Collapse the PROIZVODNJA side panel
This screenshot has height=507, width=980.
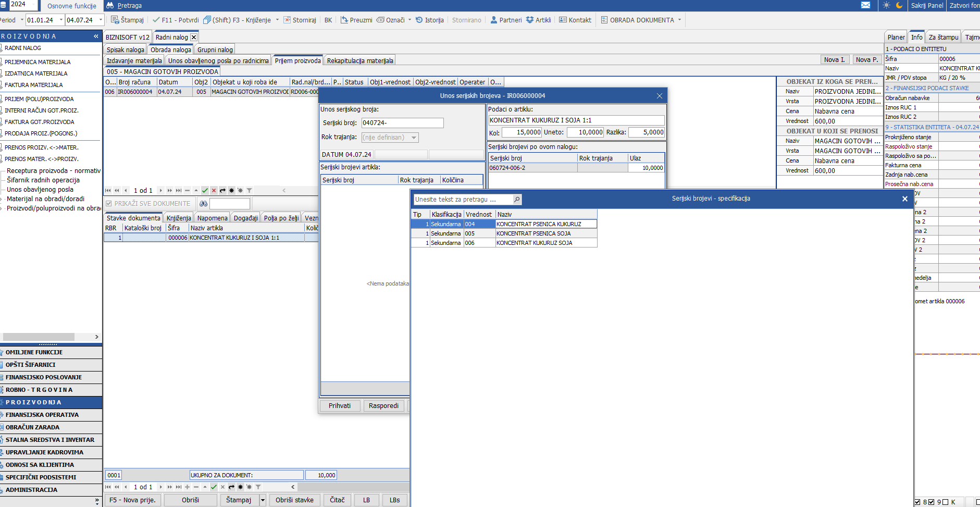tap(96, 36)
